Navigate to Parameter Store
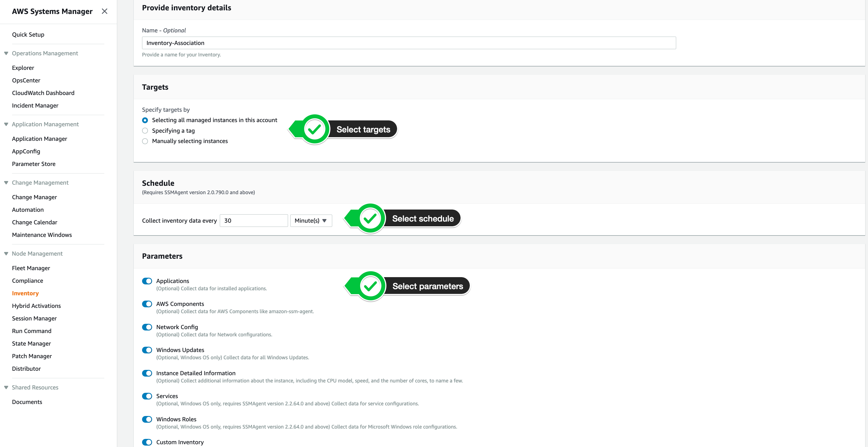 34,164
